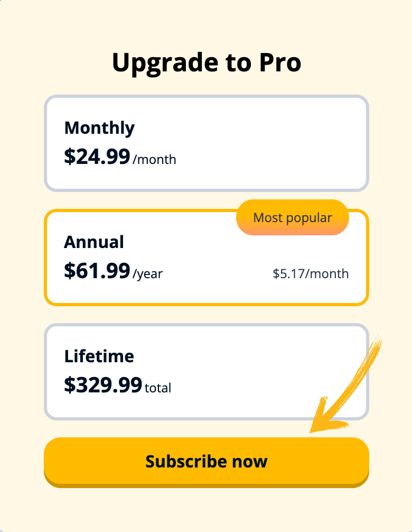Click the Lifetime plan label

click(98, 356)
